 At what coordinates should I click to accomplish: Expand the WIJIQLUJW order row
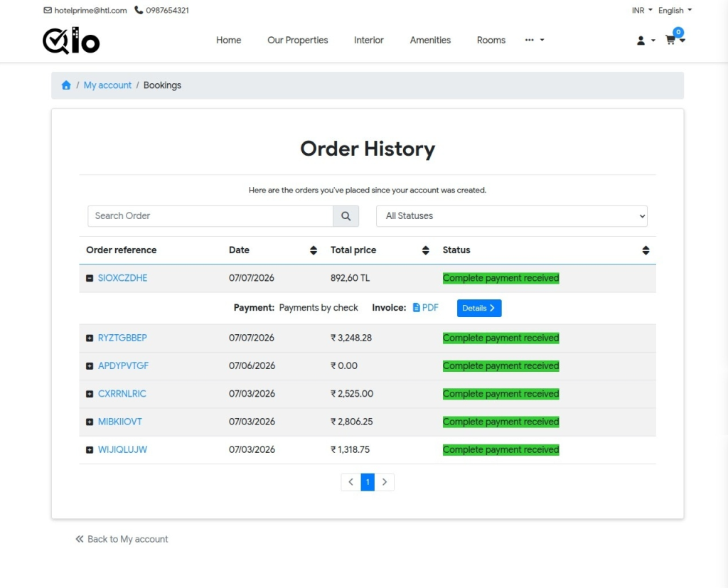pos(90,449)
